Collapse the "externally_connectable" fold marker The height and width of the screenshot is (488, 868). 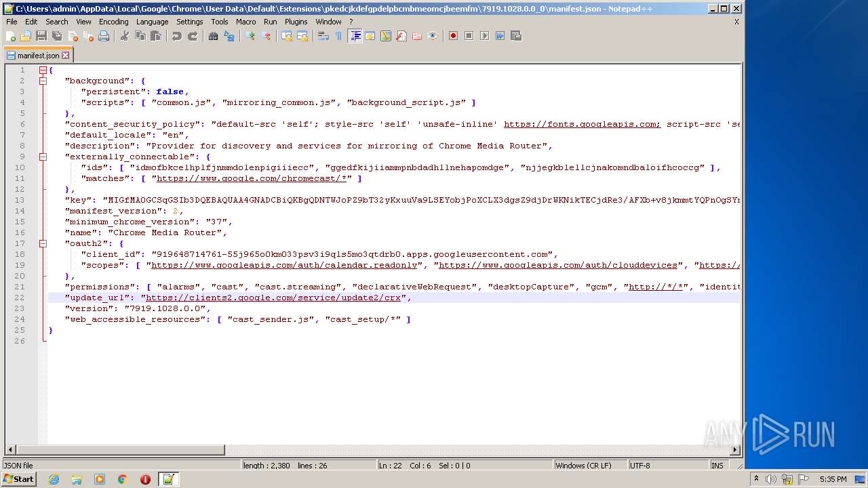coord(43,157)
